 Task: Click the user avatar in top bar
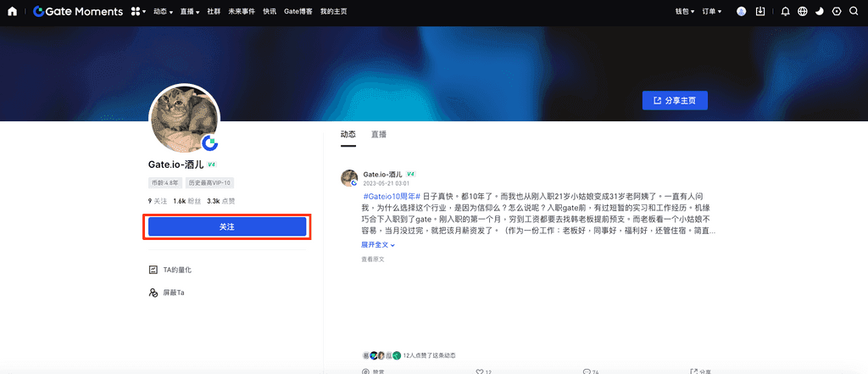pyautogui.click(x=742, y=12)
